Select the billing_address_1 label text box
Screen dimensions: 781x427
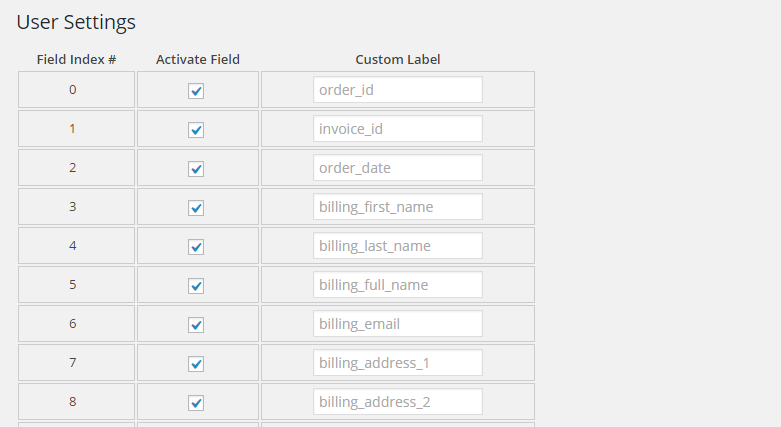[397, 363]
